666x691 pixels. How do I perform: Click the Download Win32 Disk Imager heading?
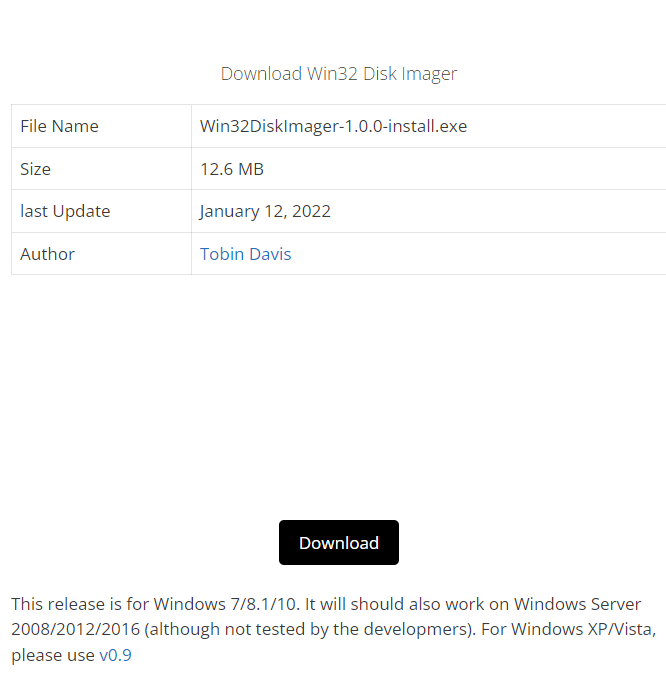tap(338, 73)
